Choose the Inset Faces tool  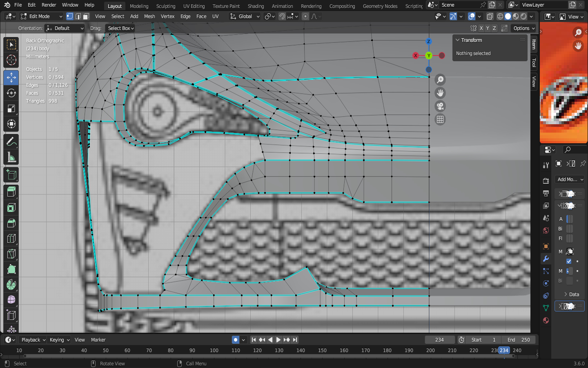click(11, 208)
